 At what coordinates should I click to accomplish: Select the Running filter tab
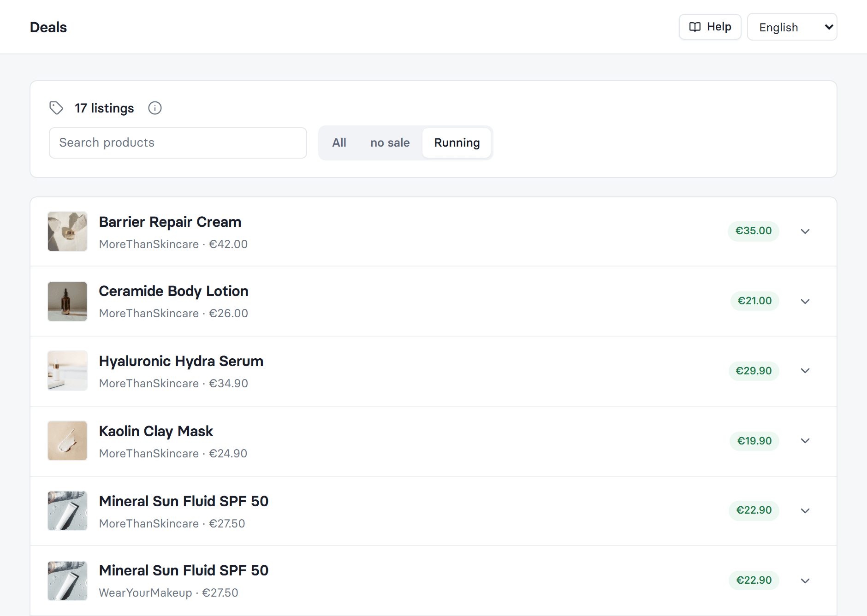click(x=457, y=143)
